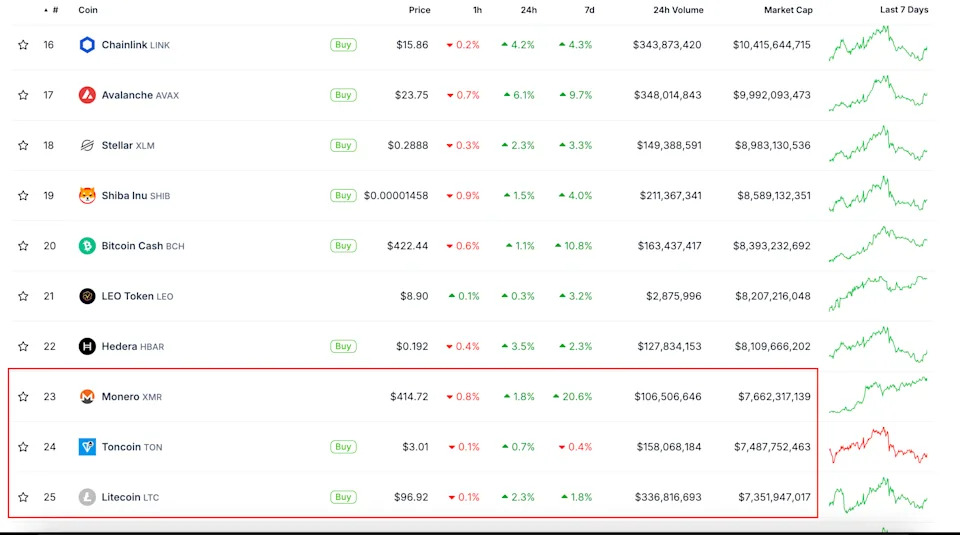The height and width of the screenshot is (535, 960).
Task: Click the Last 7 Days header
Action: (904, 10)
